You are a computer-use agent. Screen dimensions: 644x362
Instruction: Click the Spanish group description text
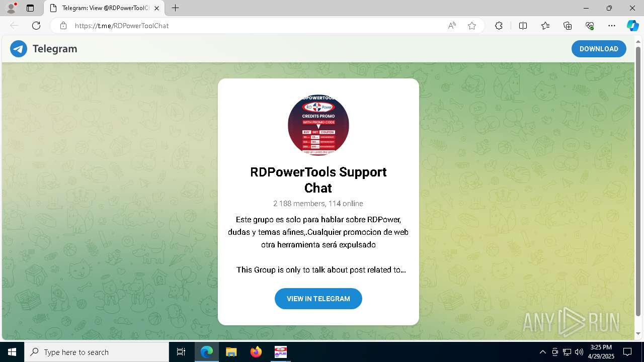click(318, 232)
